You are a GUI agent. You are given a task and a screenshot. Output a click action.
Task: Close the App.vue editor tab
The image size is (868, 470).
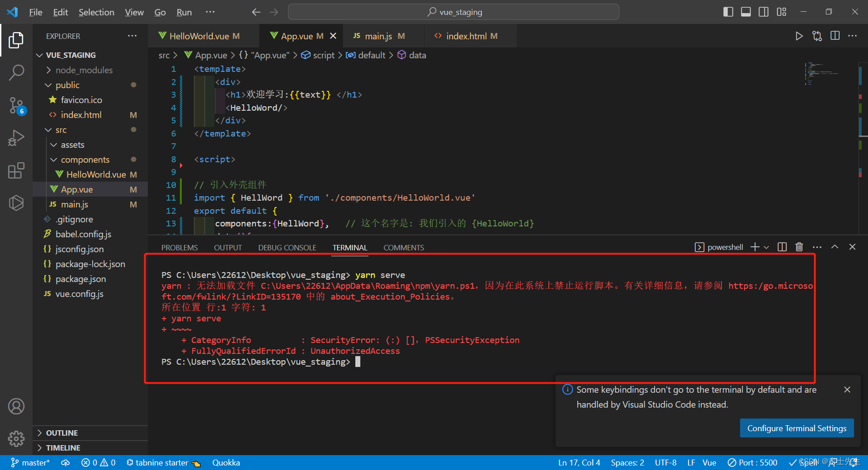[333, 36]
